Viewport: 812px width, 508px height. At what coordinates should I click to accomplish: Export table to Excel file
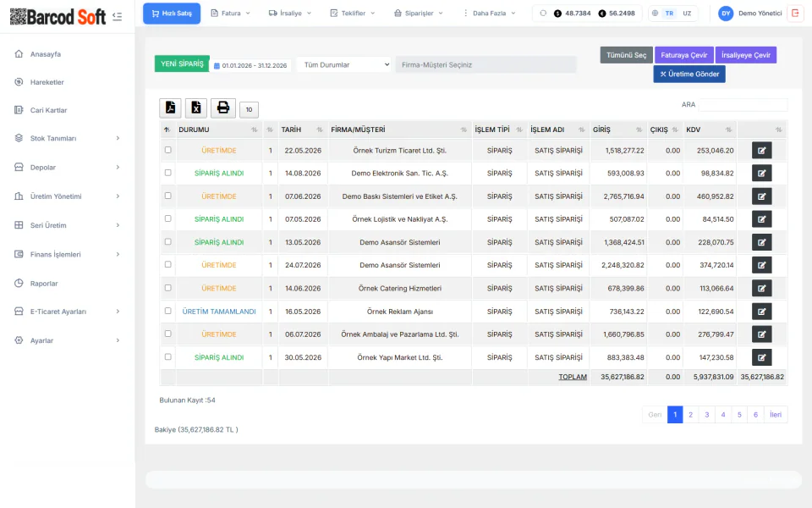click(x=196, y=108)
